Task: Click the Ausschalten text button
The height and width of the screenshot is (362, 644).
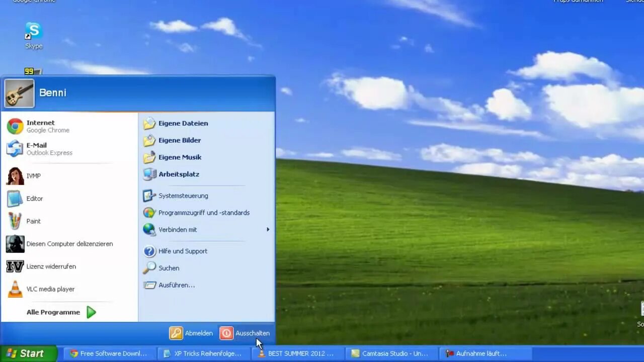Action: (253, 333)
